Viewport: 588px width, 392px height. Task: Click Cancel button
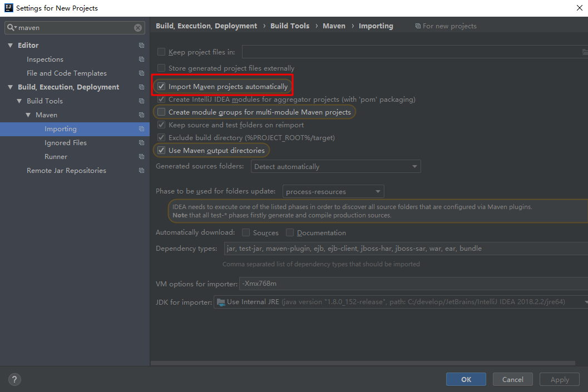coord(513,379)
